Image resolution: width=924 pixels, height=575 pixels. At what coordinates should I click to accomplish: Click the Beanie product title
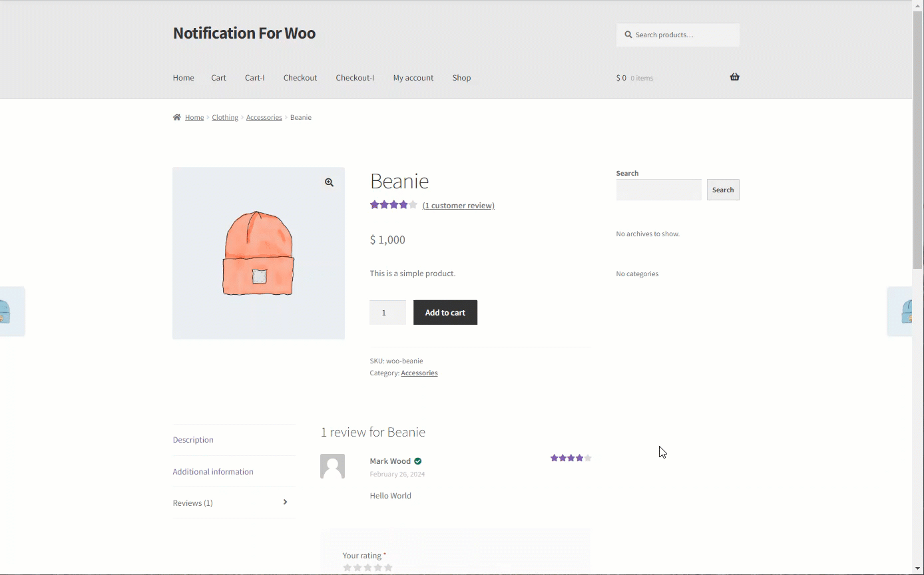click(399, 181)
